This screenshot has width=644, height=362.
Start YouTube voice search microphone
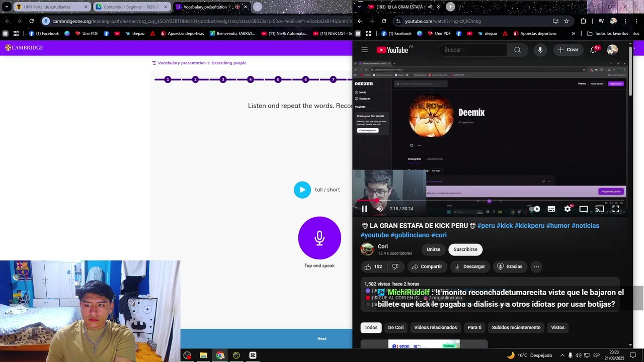(540, 50)
